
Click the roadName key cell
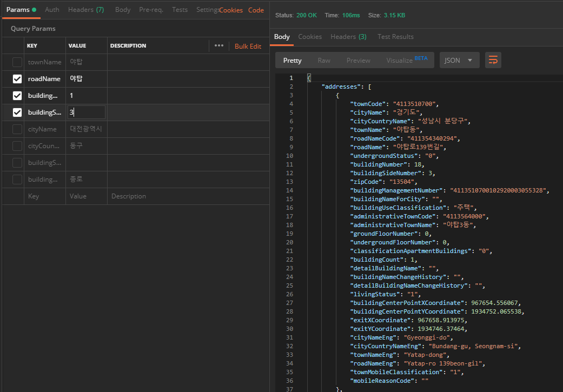click(45, 79)
